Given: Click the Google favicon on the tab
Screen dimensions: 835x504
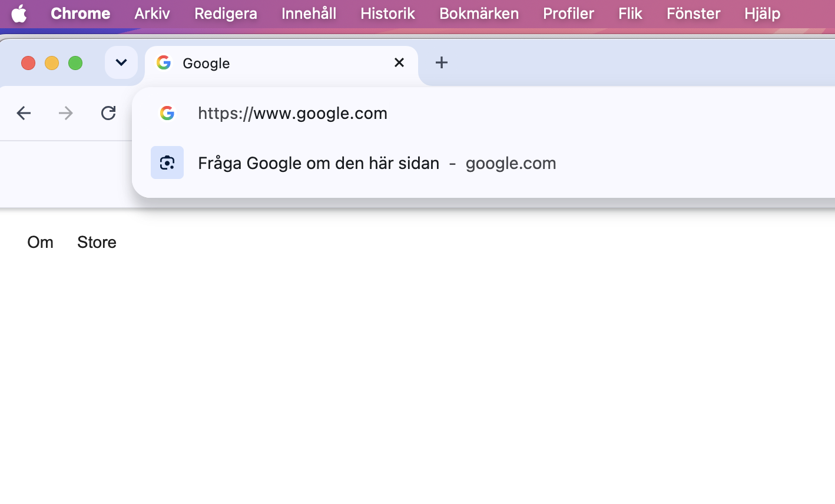Looking at the screenshot, I should [x=164, y=62].
